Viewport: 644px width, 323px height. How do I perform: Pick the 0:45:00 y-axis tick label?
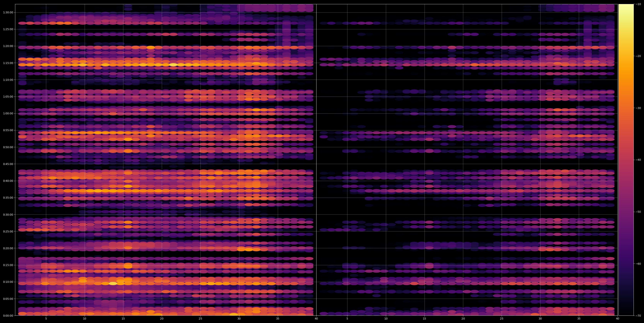click(8, 164)
